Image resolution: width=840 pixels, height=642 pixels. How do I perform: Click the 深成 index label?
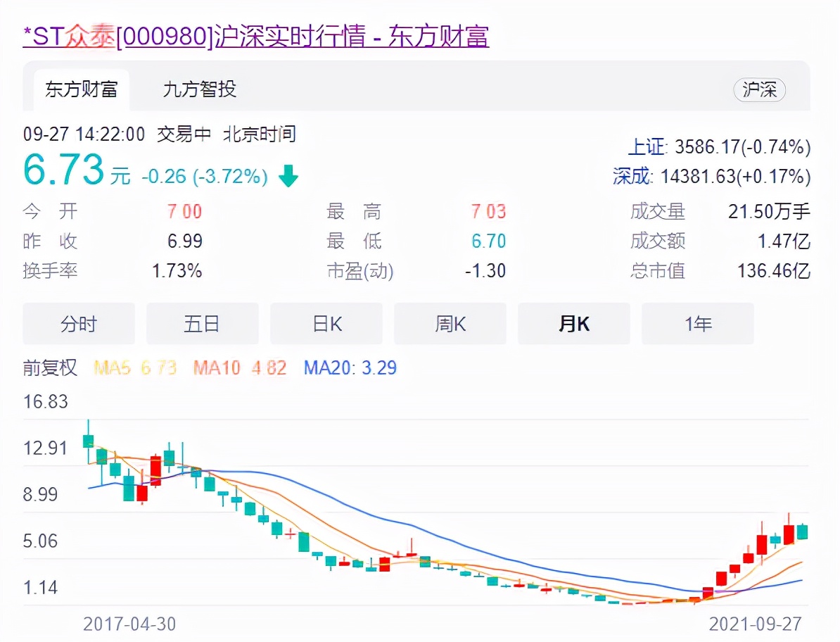tap(632, 176)
